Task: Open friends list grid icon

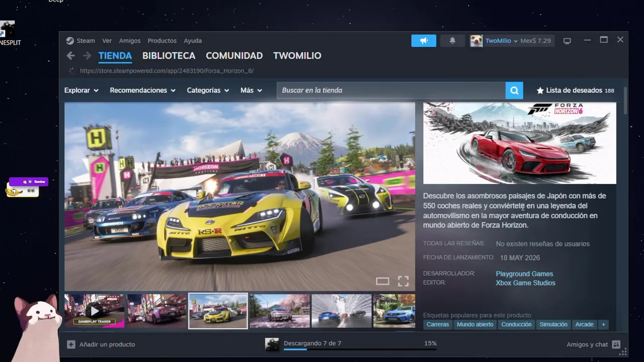Action: 616,344
